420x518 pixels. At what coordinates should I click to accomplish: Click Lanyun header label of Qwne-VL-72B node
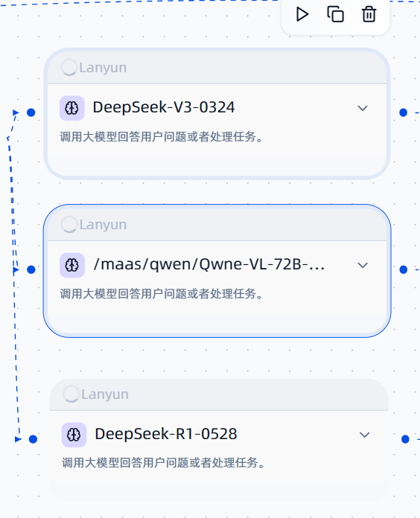[x=103, y=225]
